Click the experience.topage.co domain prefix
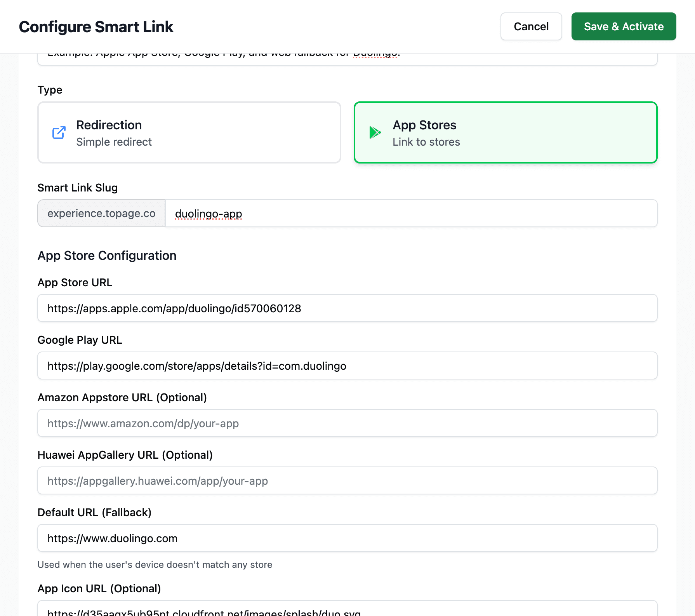 101,213
